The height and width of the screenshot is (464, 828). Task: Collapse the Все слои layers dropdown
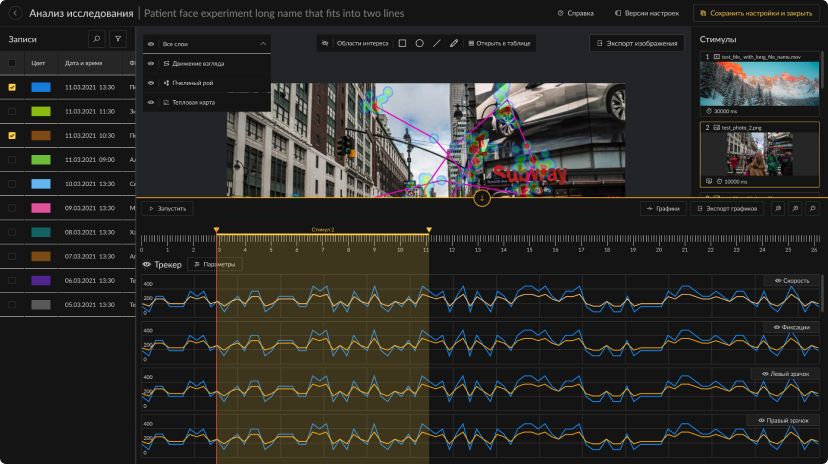pos(262,44)
